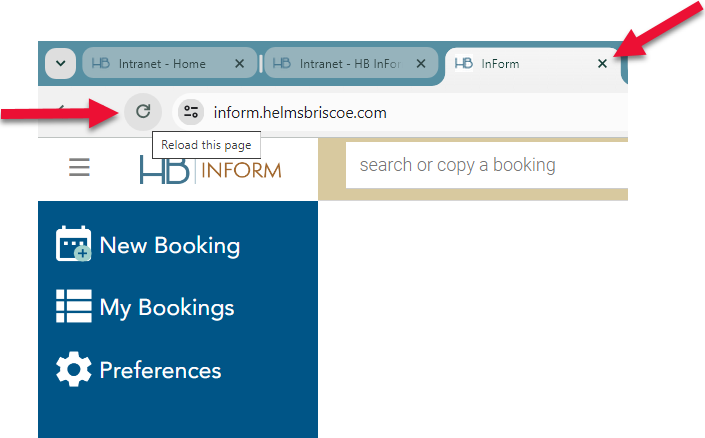Open the hamburger menu in InForm header
This screenshot has width=705, height=438.
[79, 167]
